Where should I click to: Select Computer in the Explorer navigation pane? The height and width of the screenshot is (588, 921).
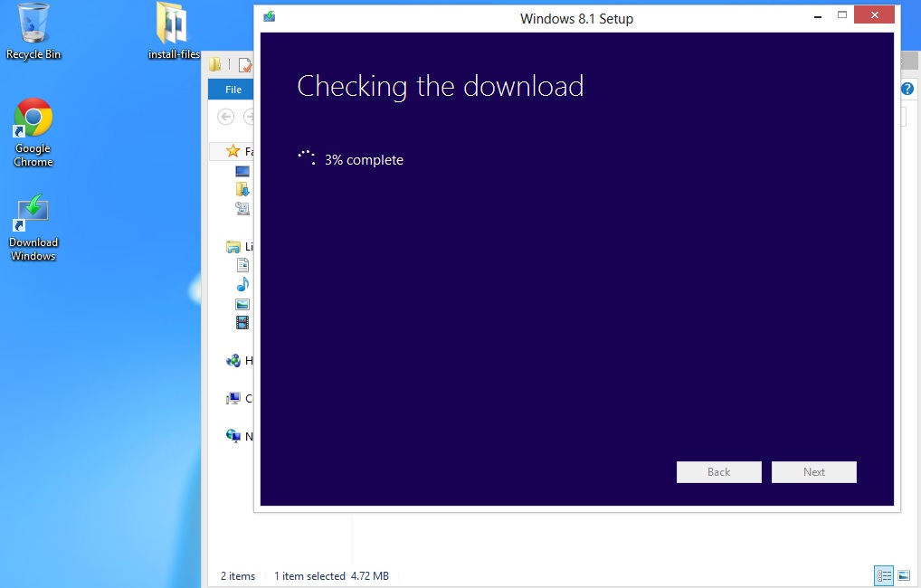(233, 399)
